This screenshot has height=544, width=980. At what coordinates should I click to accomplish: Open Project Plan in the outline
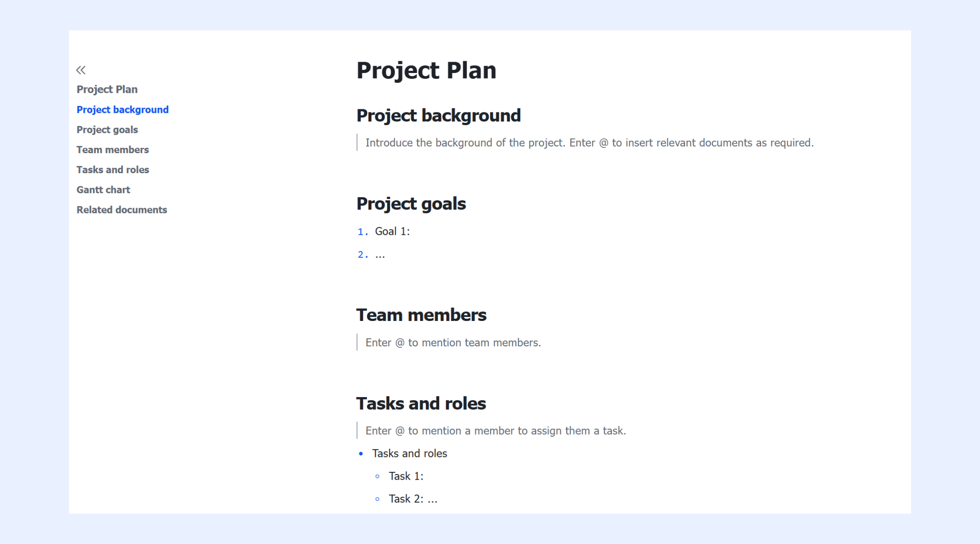[107, 89]
